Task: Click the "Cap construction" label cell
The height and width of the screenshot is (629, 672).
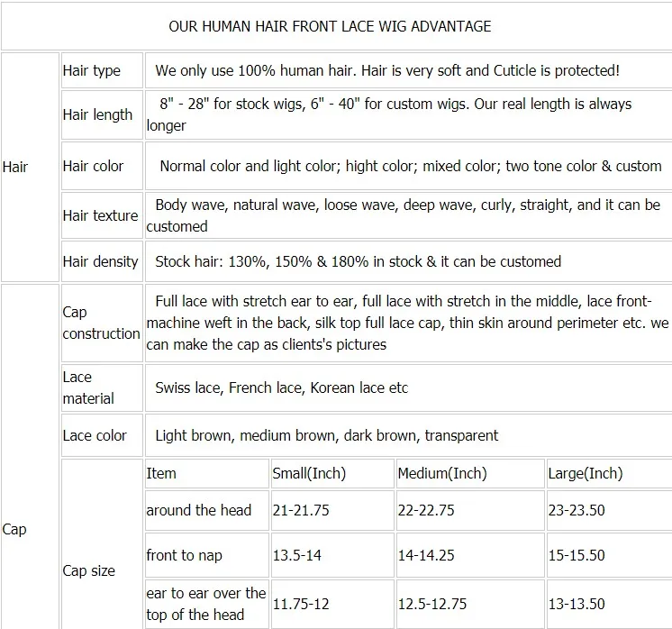Action: [x=101, y=323]
